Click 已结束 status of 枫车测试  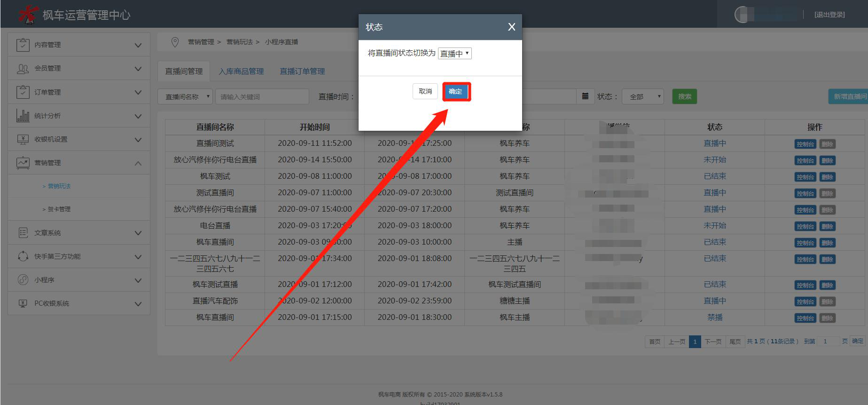(714, 176)
